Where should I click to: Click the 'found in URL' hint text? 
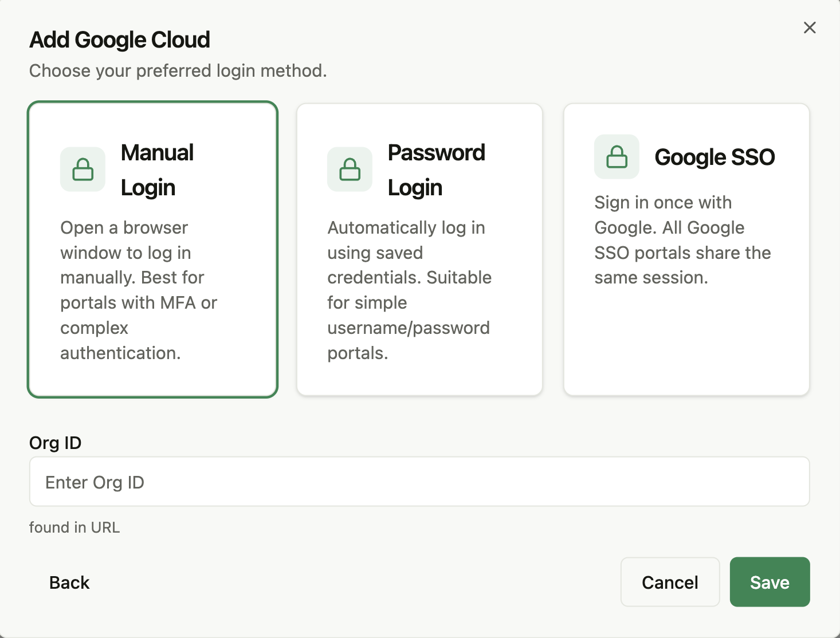(x=74, y=527)
